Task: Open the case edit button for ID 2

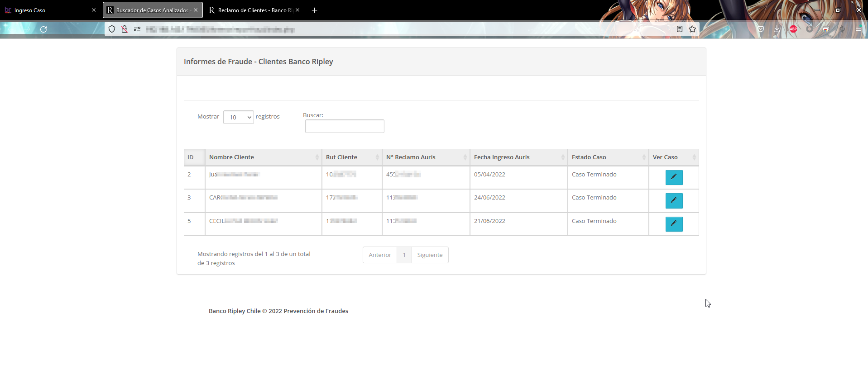Action: click(x=674, y=177)
